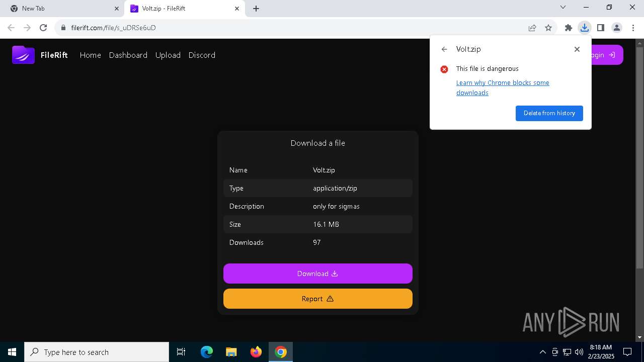Click the application/zip type value
The image size is (644, 362).
coord(335,188)
